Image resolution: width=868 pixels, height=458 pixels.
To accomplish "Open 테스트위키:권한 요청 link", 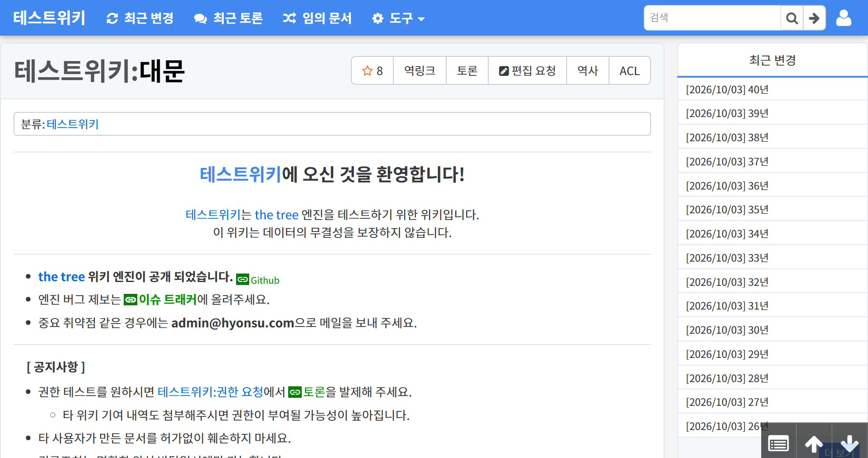I will (x=210, y=391).
